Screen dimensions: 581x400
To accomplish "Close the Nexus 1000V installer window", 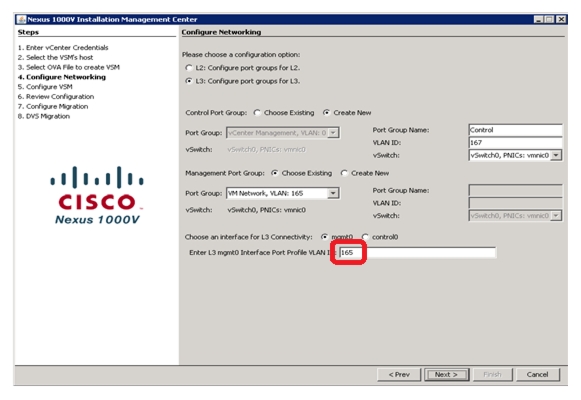I will tap(561, 19).
